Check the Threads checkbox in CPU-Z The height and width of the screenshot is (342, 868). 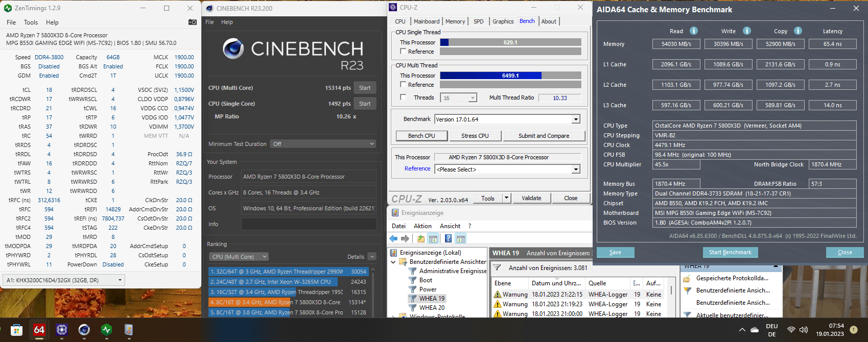pyautogui.click(x=403, y=97)
